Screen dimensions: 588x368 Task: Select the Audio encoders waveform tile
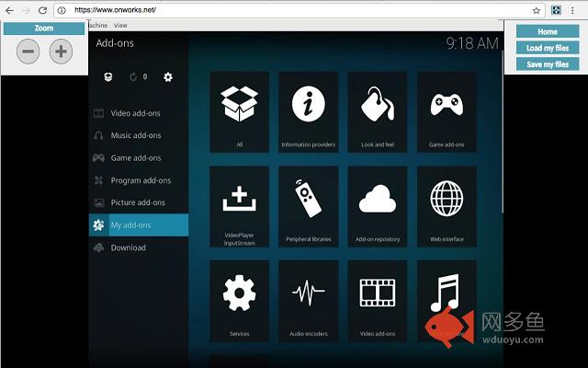coord(308,300)
